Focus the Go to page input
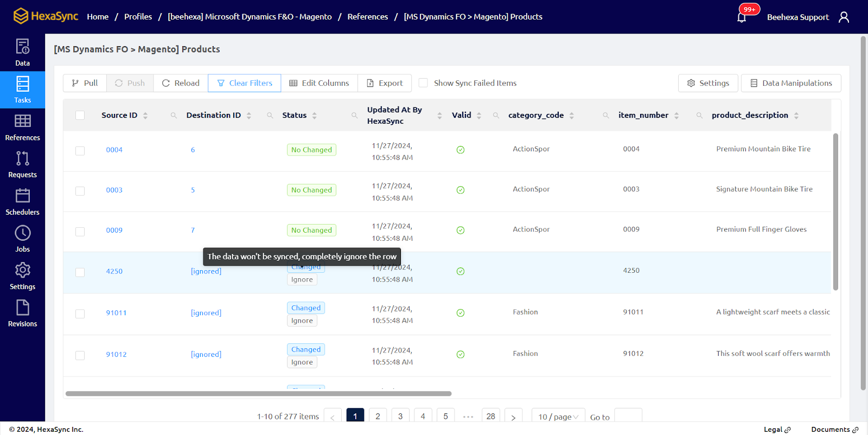The width and height of the screenshot is (868, 435). coord(628,416)
